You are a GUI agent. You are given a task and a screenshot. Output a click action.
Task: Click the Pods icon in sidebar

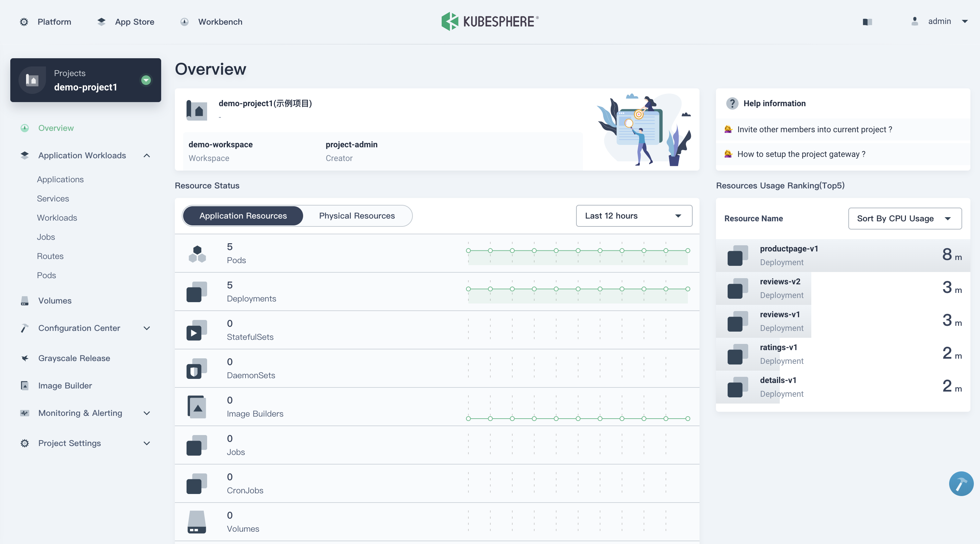46,275
